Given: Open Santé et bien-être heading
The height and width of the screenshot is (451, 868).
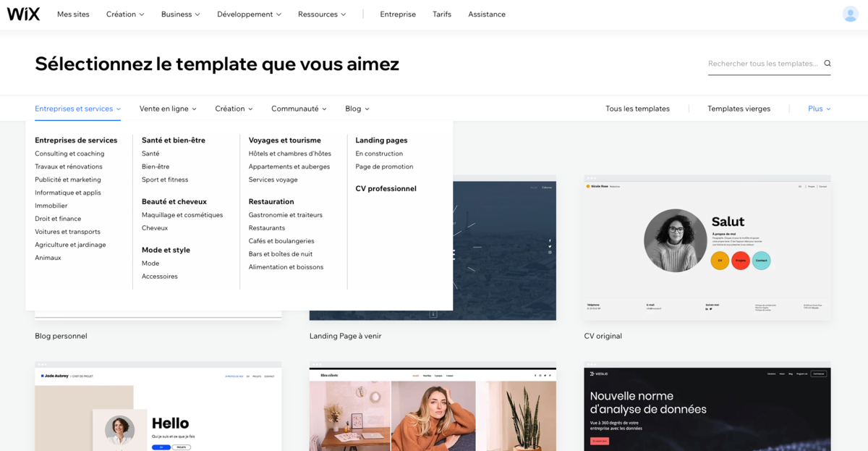Looking at the screenshot, I should (174, 140).
